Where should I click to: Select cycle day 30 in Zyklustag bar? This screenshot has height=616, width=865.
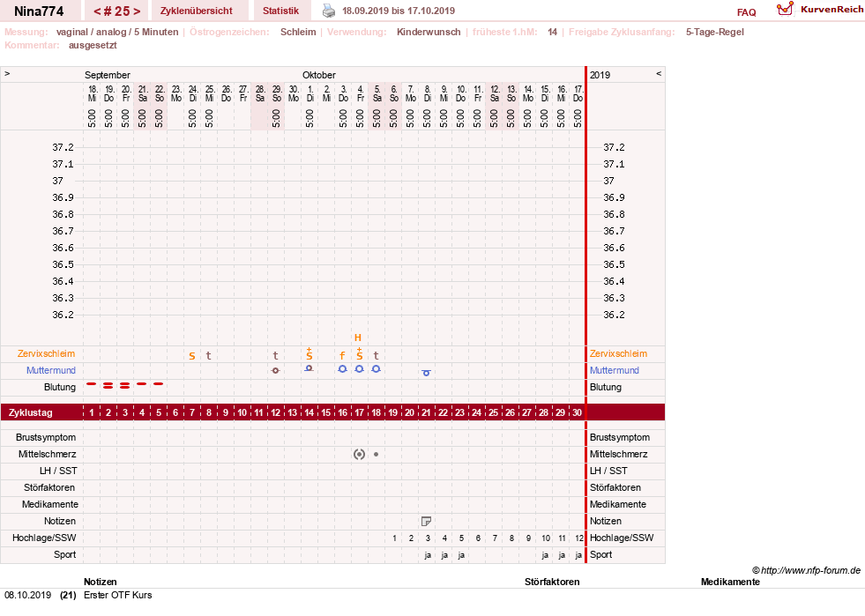pyautogui.click(x=577, y=412)
